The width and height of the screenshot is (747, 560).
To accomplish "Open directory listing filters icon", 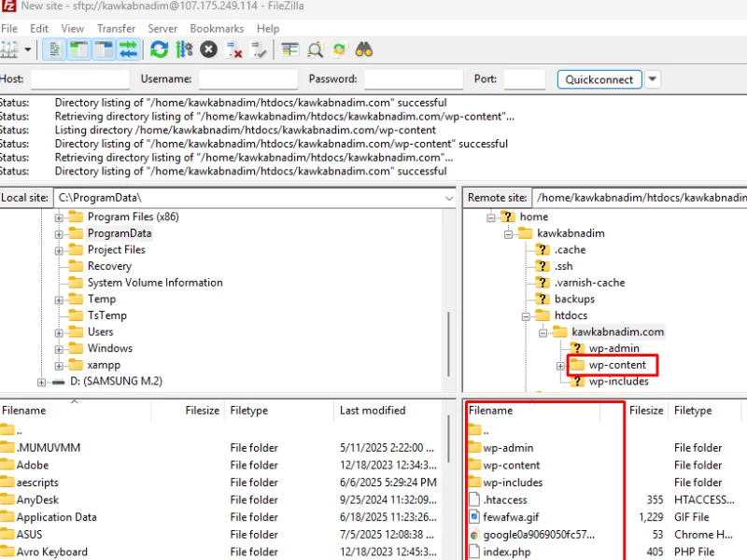I will (x=289, y=49).
